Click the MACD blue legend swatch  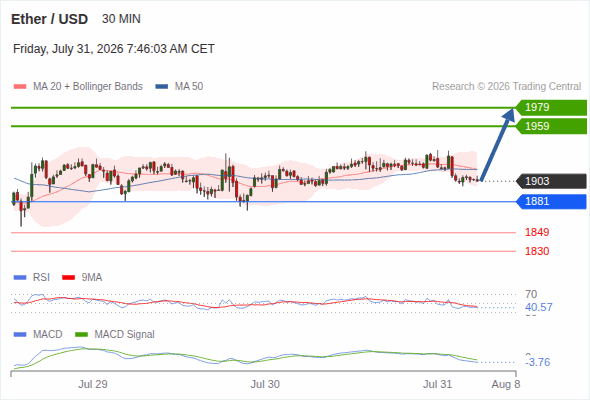click(20, 335)
